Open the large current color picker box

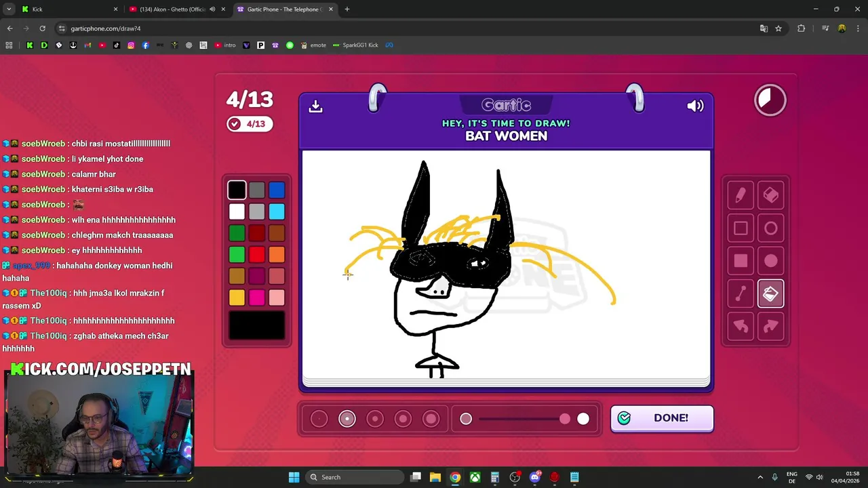[256, 325]
